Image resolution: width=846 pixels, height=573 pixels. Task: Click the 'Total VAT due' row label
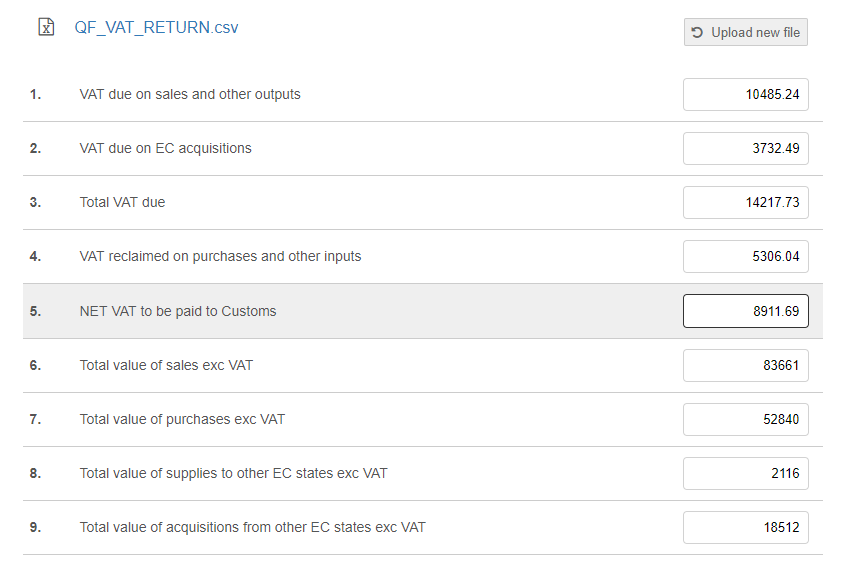pos(123,203)
